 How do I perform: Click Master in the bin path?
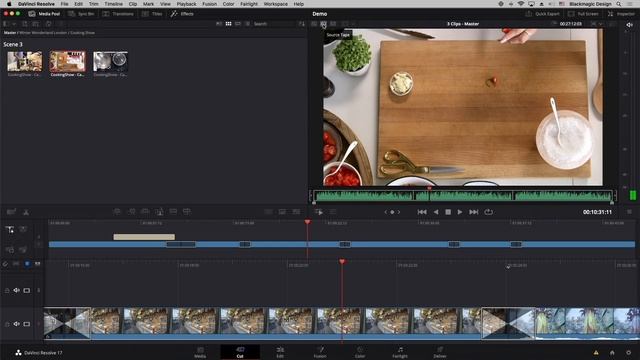(x=10, y=33)
